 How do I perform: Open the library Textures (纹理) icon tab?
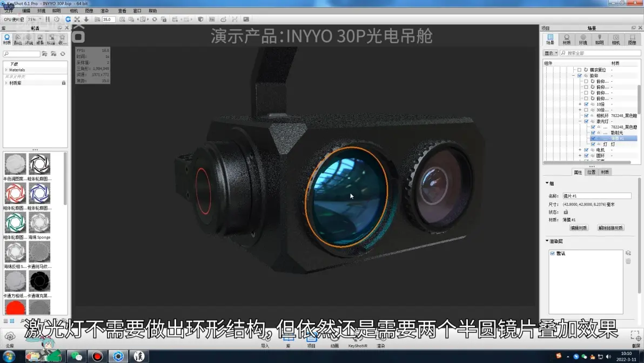click(x=51, y=39)
